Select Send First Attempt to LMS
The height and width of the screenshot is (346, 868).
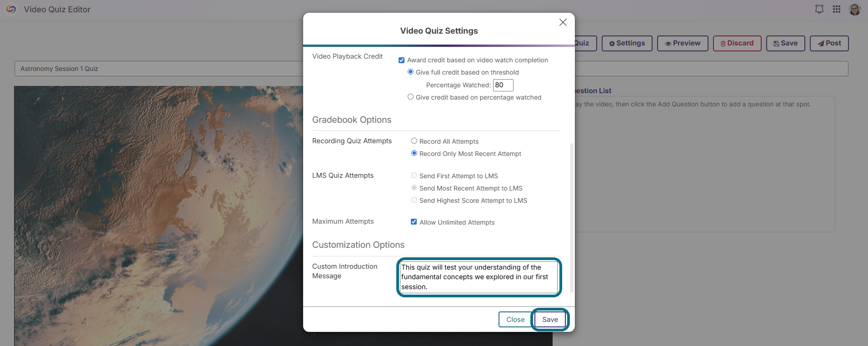[x=414, y=176]
